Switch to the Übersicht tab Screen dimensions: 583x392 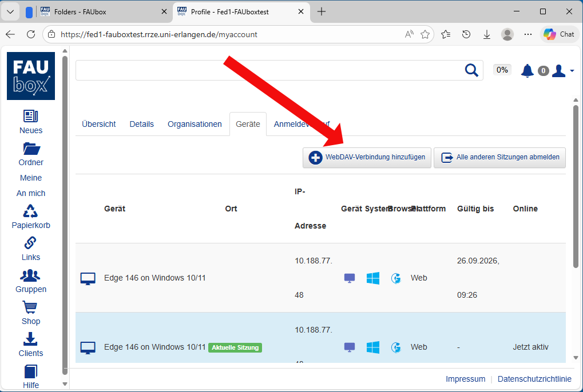pyautogui.click(x=98, y=124)
